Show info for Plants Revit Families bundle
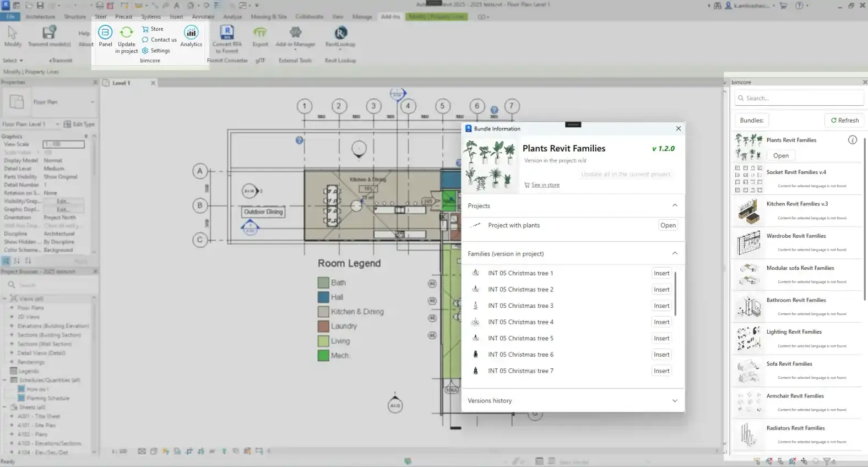 click(x=853, y=140)
